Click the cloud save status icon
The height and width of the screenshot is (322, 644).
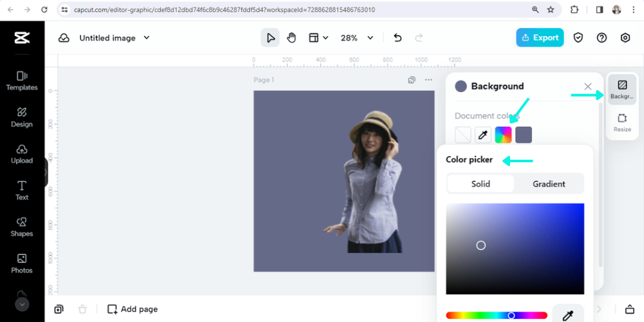pos(64,38)
